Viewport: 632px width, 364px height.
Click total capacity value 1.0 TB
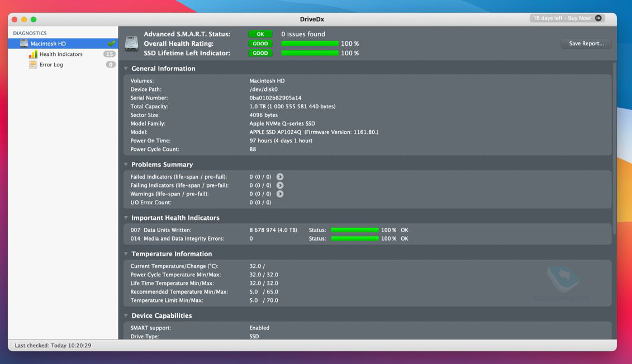click(292, 106)
